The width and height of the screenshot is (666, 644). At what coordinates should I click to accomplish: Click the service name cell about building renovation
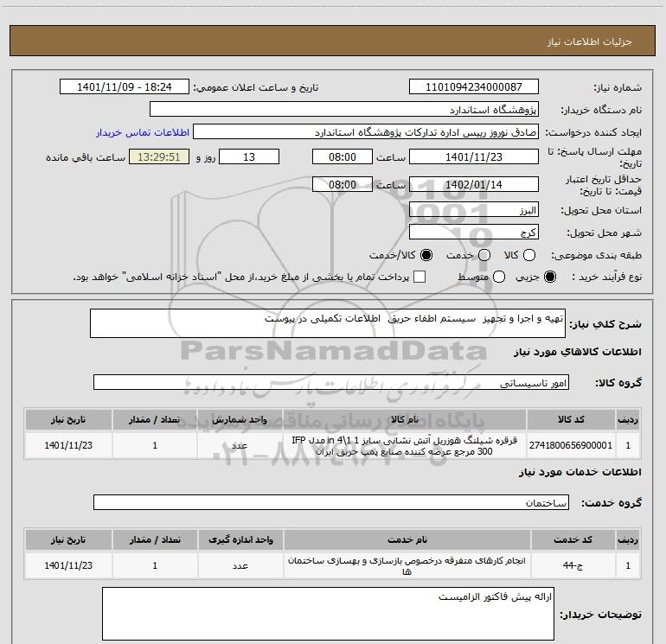pyautogui.click(x=407, y=565)
